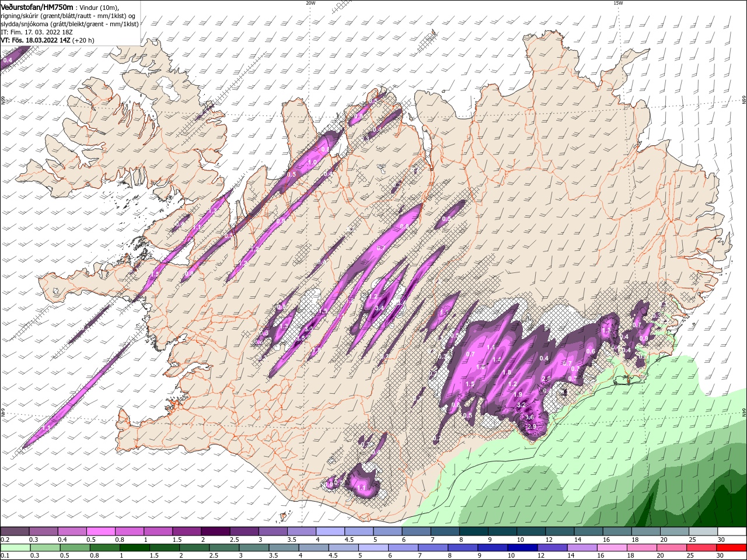Click the light gray swatch at 25 in the top legend row
The image size is (747, 560).
click(x=703, y=531)
